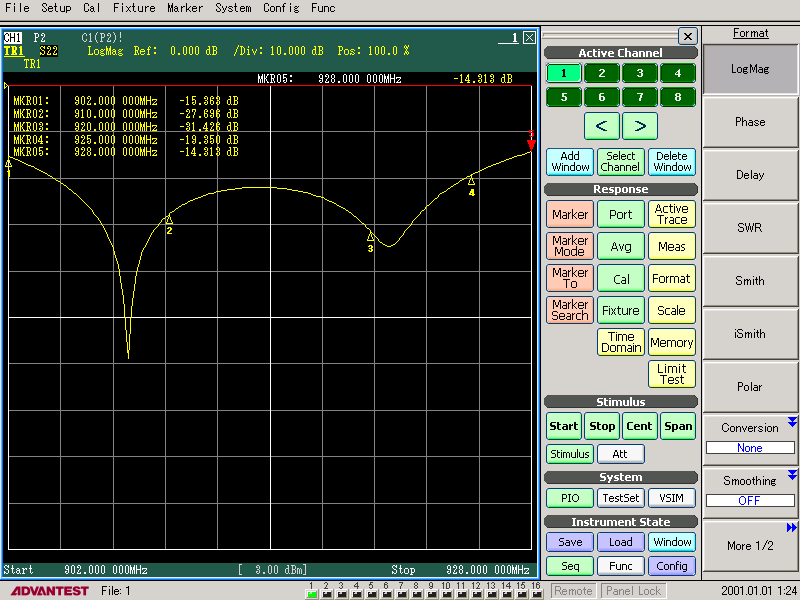Open the Fixture menu

click(x=133, y=7)
